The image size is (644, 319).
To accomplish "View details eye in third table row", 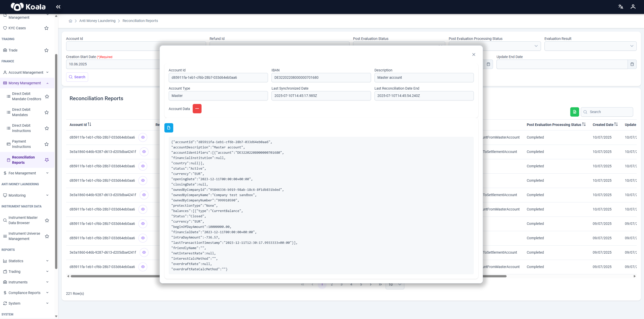I will click(143, 166).
